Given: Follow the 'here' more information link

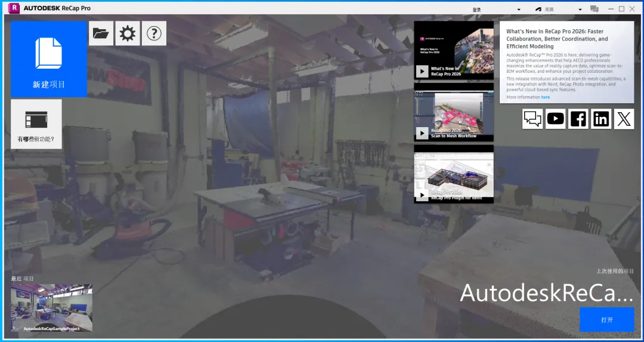Looking at the screenshot, I should (546, 97).
